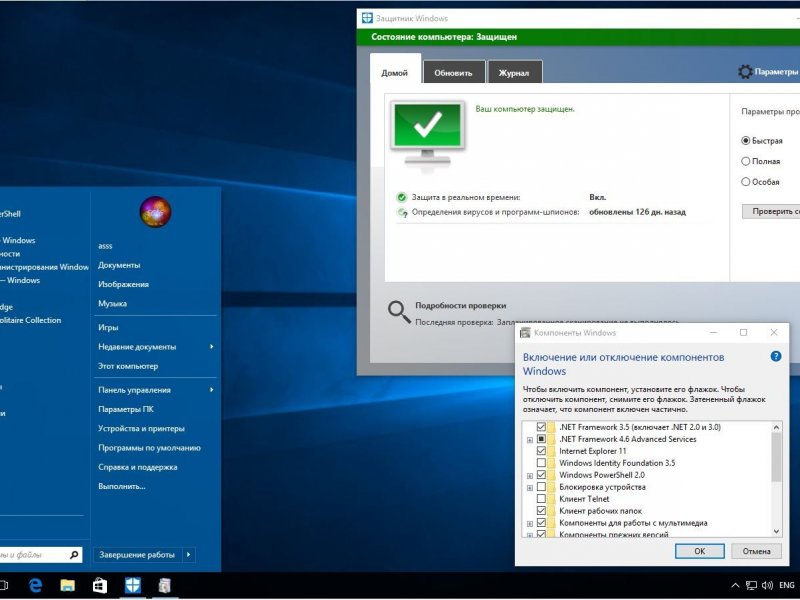Screen dimensions: 800x600
Task: Click the Компоненты Windows title bar icon
Action: point(524,333)
